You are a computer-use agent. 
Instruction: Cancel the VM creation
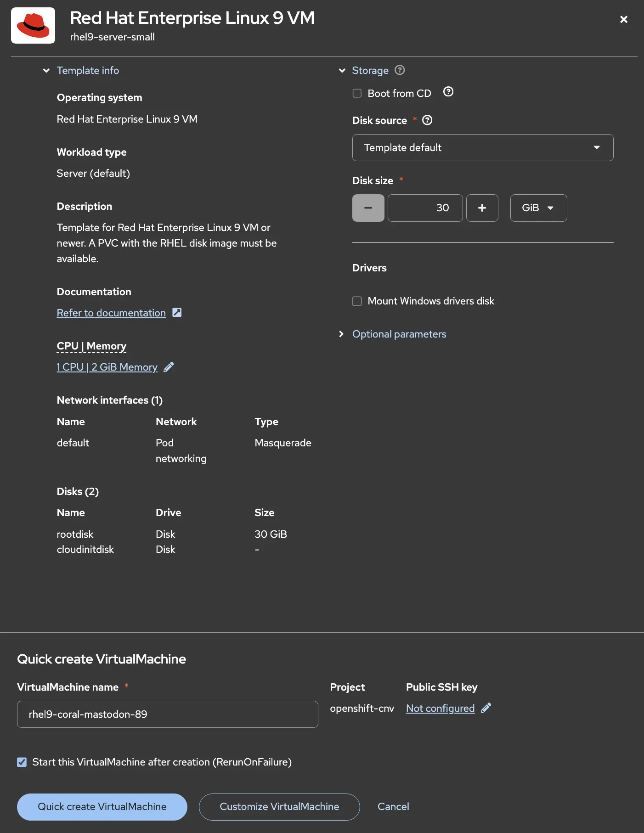click(393, 807)
